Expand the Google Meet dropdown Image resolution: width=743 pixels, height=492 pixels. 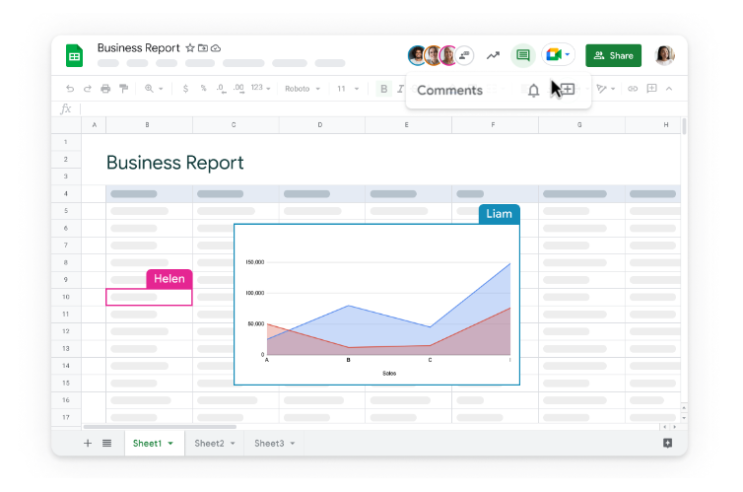(567, 55)
